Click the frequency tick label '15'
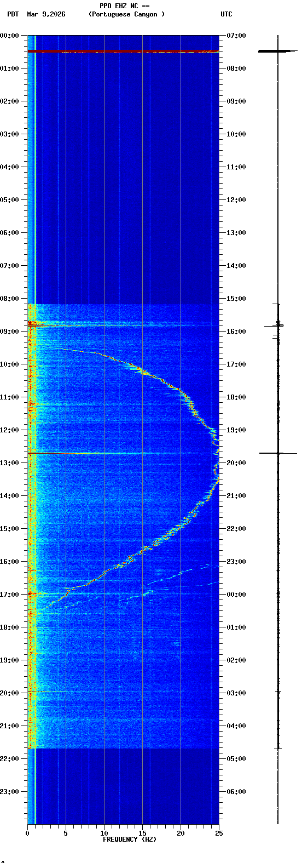This screenshot has width=302, height=868. (142, 833)
